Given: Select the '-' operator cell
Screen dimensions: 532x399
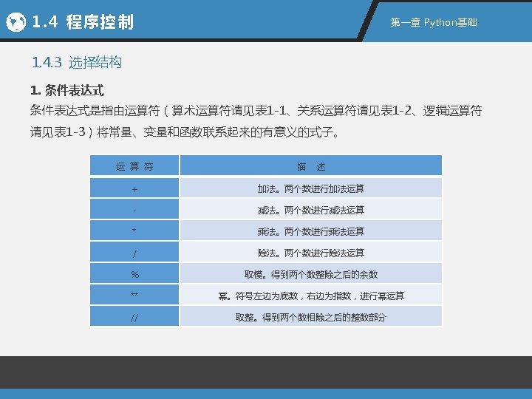Looking at the screenshot, I should pos(134,209).
